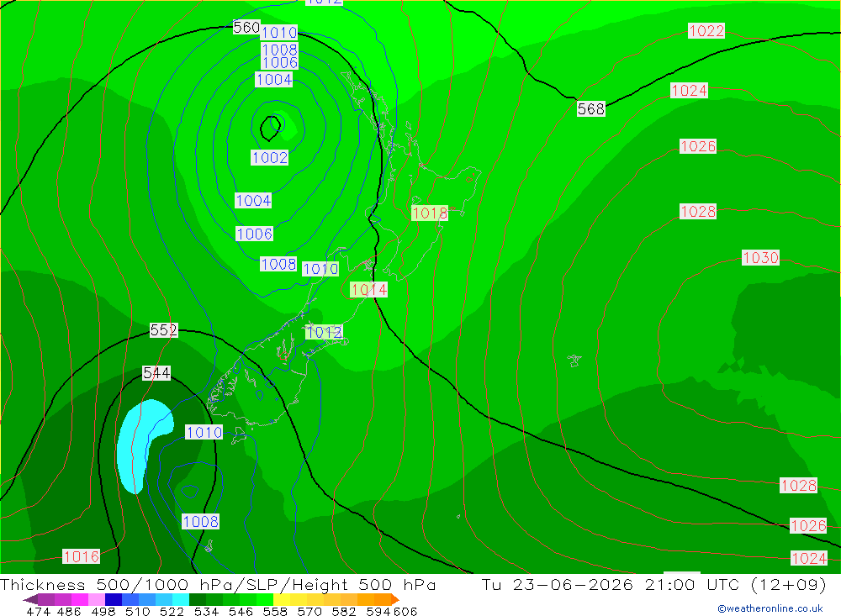The width and height of the screenshot is (841, 616).
Task: Click the 560 height contour label
Action: coord(246,27)
